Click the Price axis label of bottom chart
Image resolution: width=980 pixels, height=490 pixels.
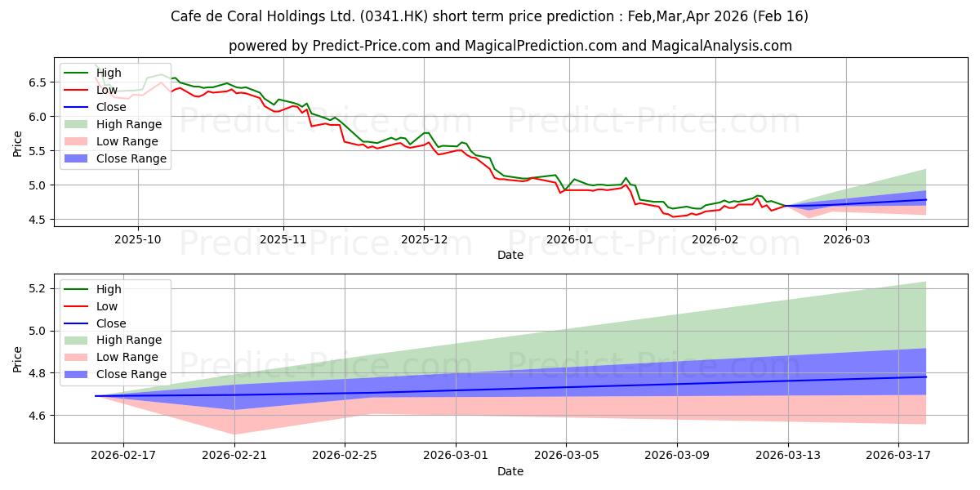click(18, 359)
